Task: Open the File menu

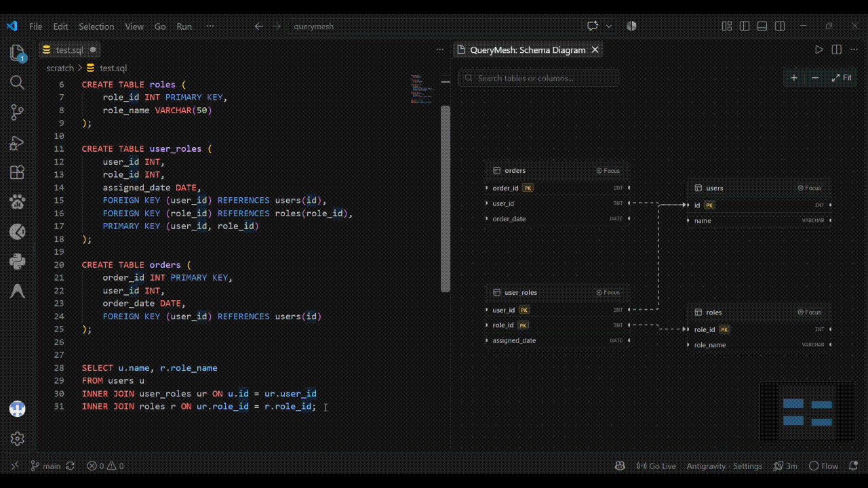Action: click(35, 26)
